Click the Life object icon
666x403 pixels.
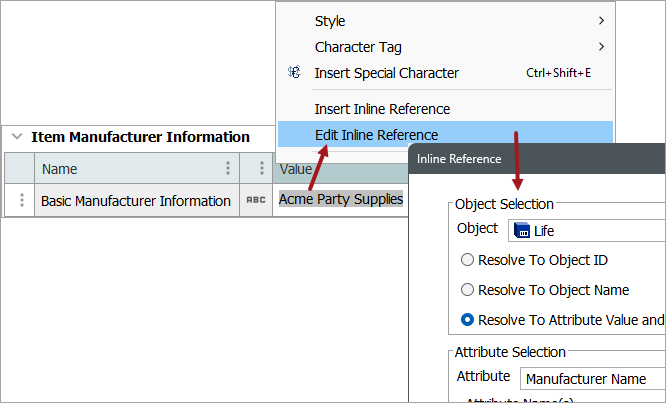(522, 231)
